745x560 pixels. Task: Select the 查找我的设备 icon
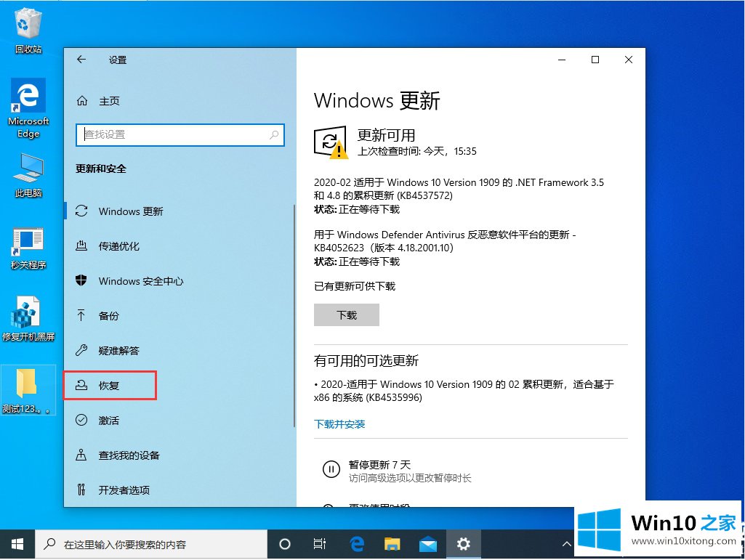tap(81, 455)
